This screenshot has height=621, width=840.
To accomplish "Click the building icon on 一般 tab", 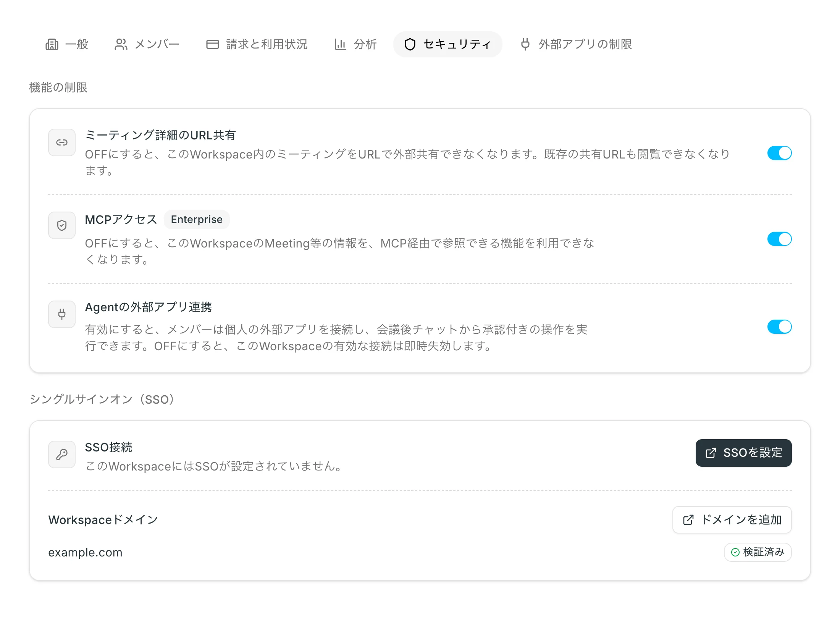I will coord(52,44).
